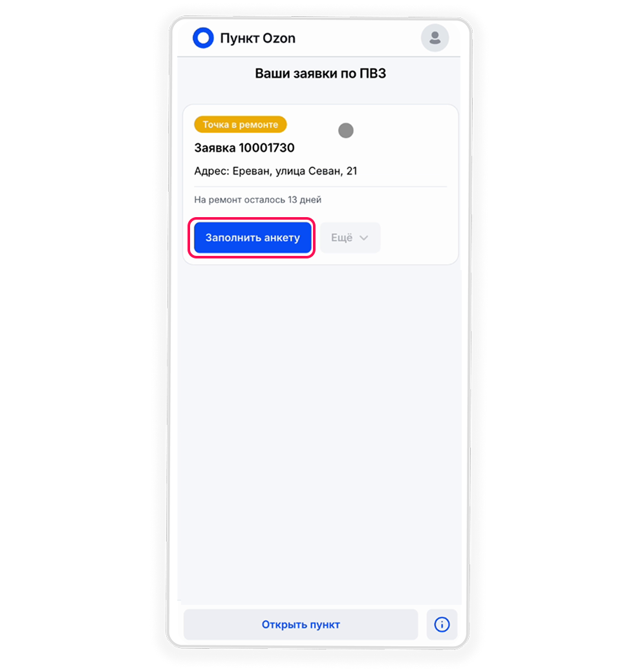Open request Заявка 10001730
Viewport: 635px width, 672px height.
point(244,148)
